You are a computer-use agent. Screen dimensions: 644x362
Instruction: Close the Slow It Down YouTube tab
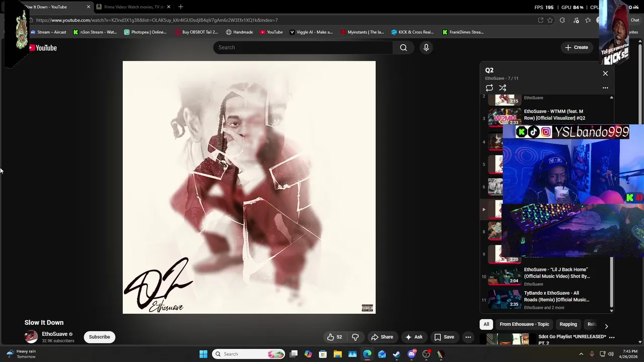pyautogui.click(x=89, y=7)
